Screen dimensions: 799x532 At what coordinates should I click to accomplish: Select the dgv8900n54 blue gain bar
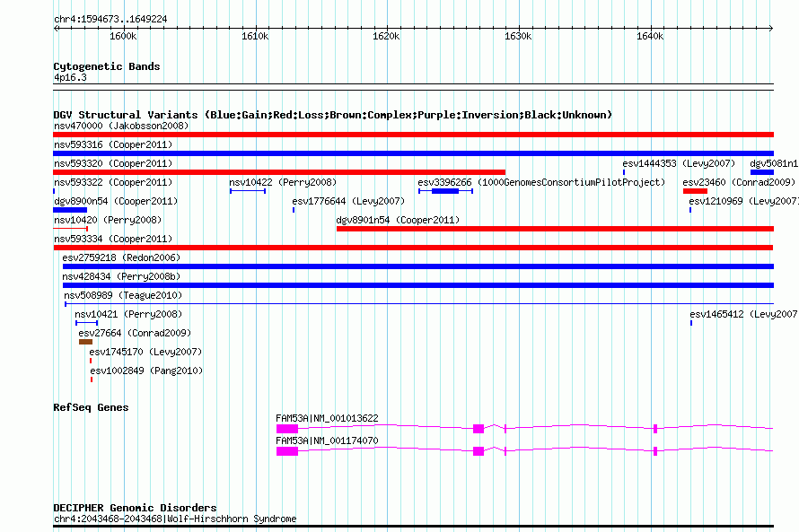70,210
